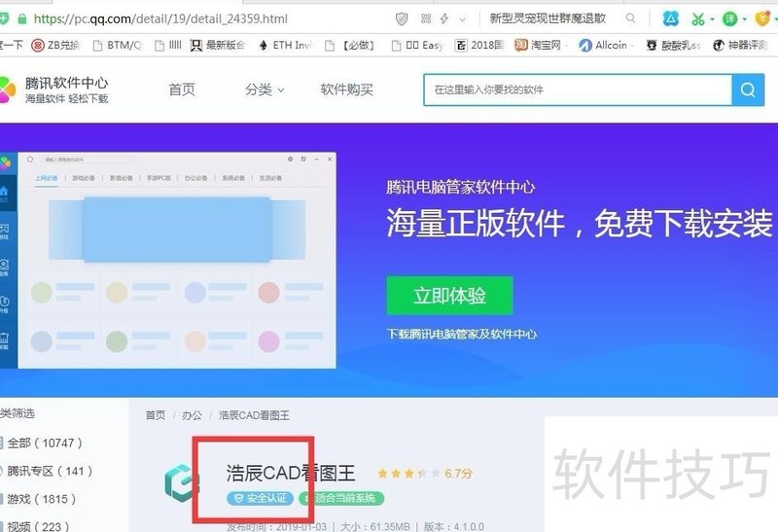Open the Easy bookmark
The image size is (778, 532).
[418, 45]
